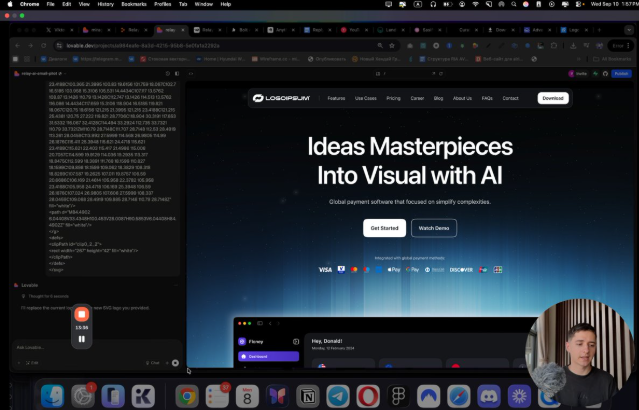
Task: Switch to the Bolt browser tab
Action: [244, 30]
